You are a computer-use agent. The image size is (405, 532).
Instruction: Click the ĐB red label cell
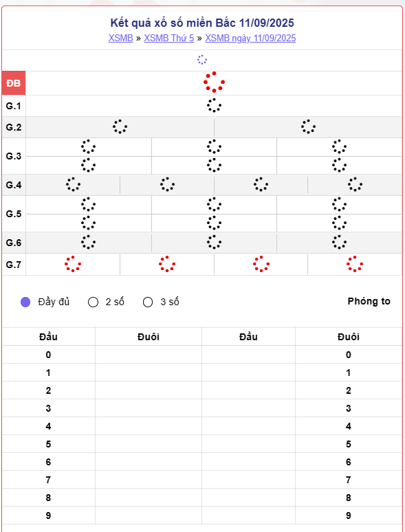click(x=14, y=83)
